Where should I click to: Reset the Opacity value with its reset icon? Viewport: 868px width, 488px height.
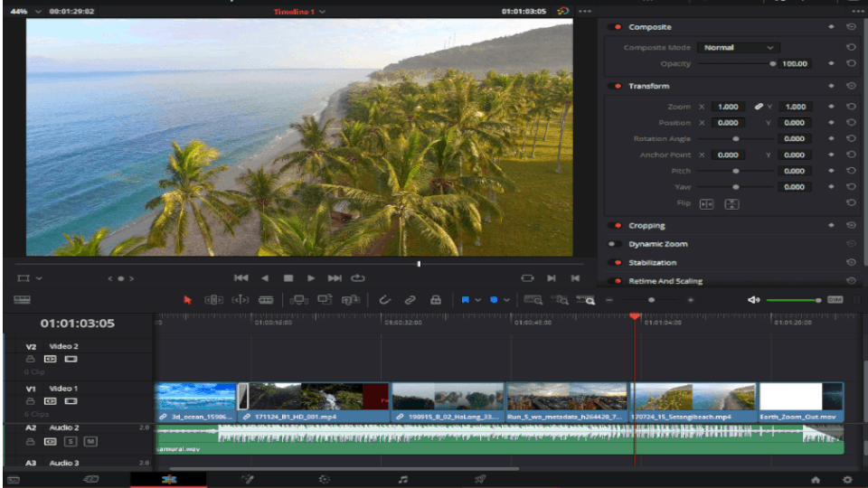click(x=851, y=64)
